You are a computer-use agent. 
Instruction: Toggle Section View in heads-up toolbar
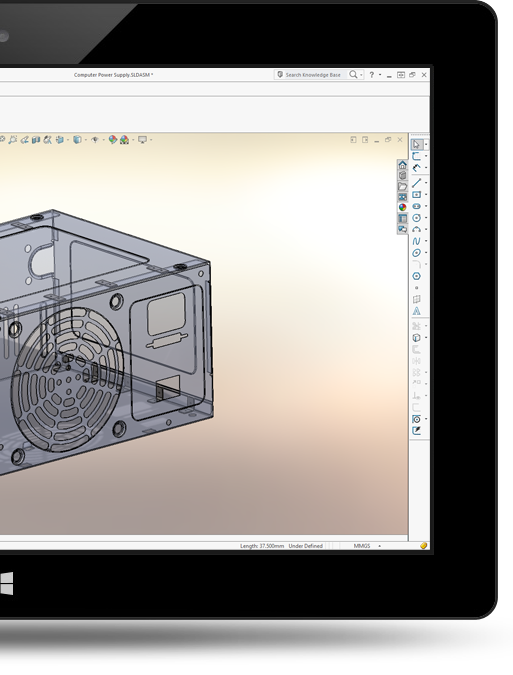point(36,139)
